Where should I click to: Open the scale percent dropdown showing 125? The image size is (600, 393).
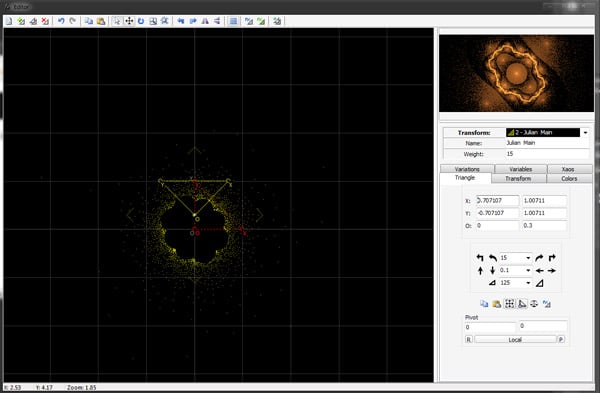click(x=528, y=283)
